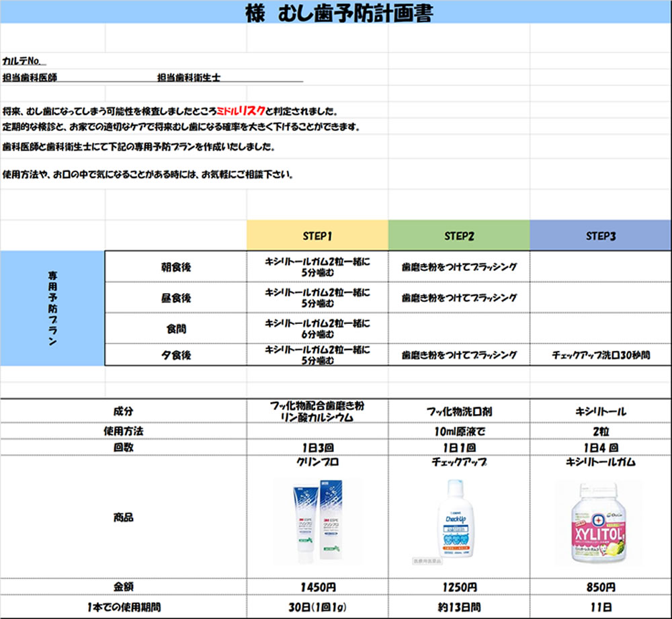Click the 朝食後 xylitol gum STEP1 cell
672x619 pixels.
(x=318, y=267)
